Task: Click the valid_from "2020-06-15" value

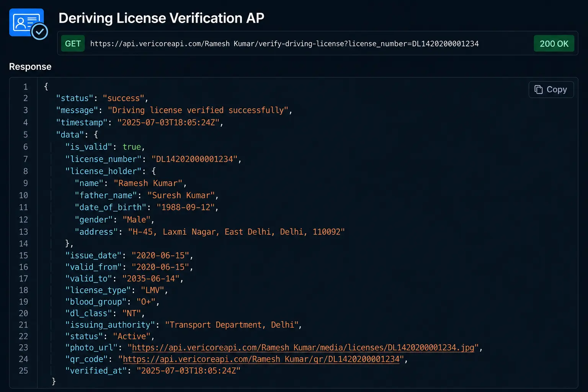Action: coord(160,267)
